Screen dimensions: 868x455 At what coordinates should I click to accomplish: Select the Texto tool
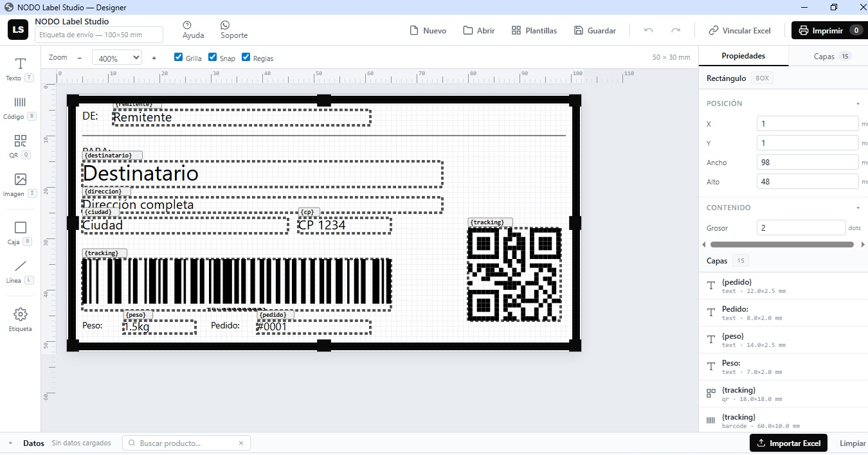20,69
